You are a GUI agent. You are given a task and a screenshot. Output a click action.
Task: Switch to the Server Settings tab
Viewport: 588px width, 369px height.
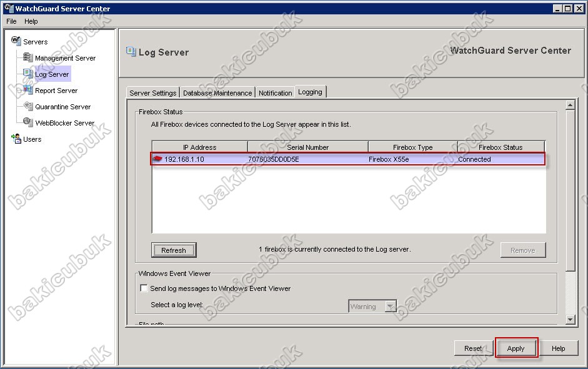(x=152, y=93)
